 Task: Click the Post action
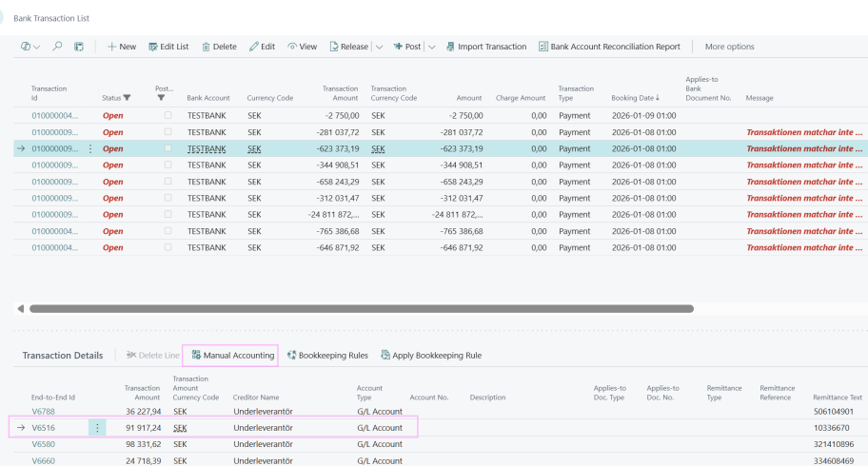[407, 47]
